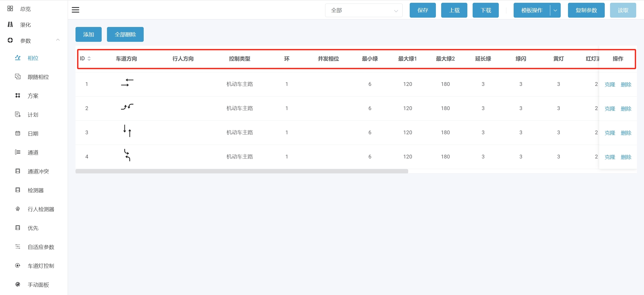
Task: Collapse the 参数 sidebar section
Action: click(x=58, y=40)
